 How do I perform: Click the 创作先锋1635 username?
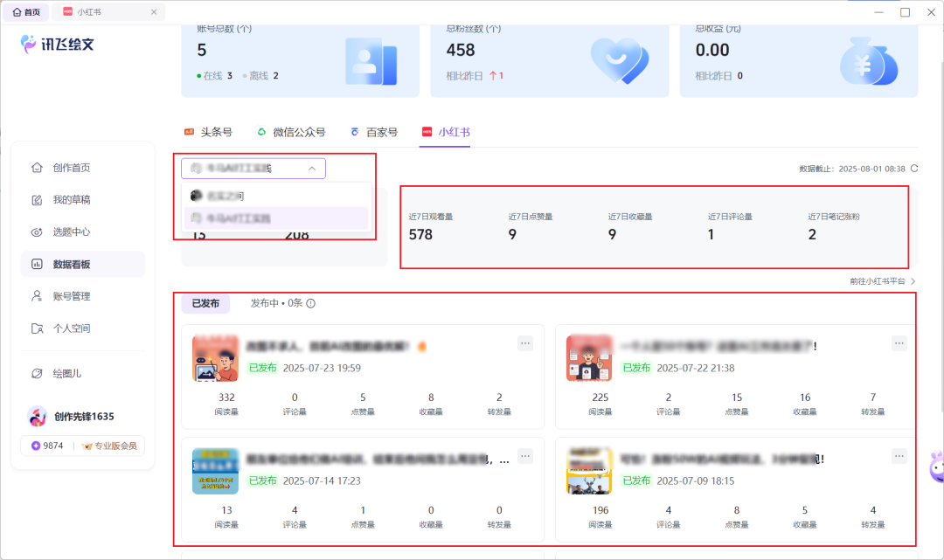[84, 416]
